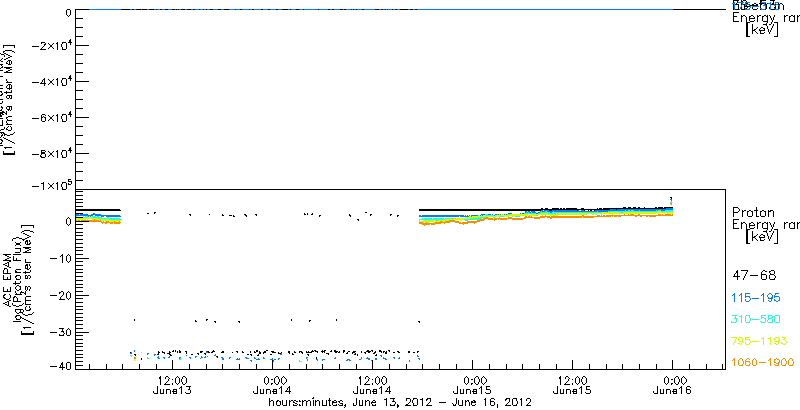The image size is (800, 410).
Task: Select the cyan 310-580 legend label
Action: [756, 319]
